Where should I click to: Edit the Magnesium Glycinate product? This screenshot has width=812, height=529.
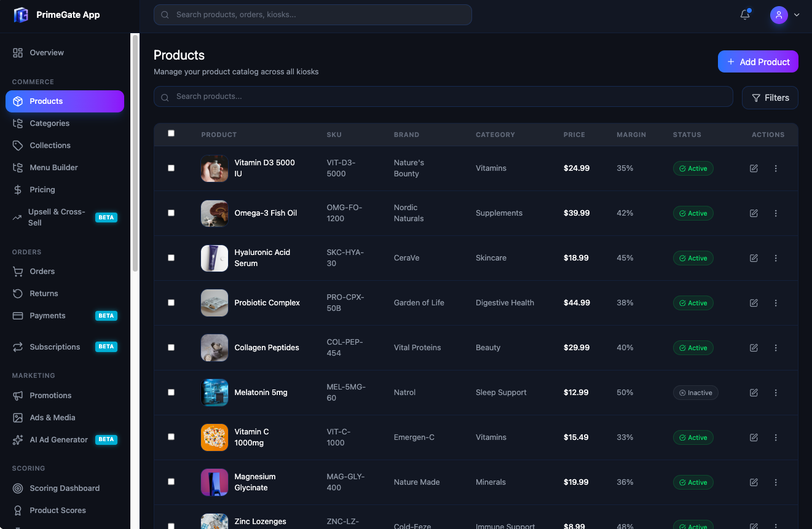(x=754, y=482)
